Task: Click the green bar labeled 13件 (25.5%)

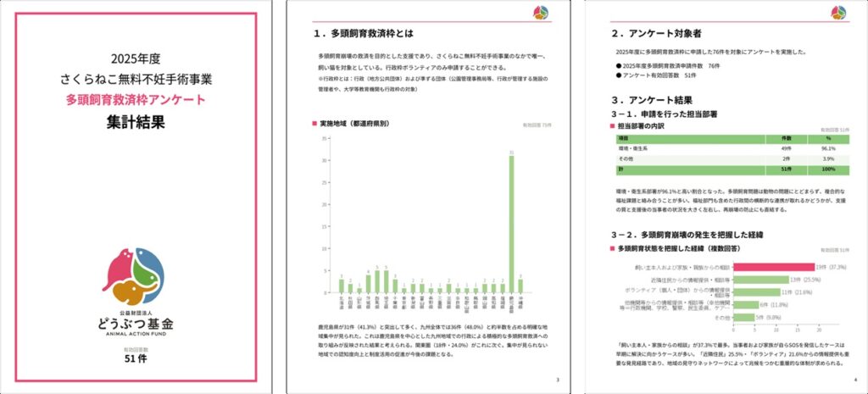Action: 761,280
